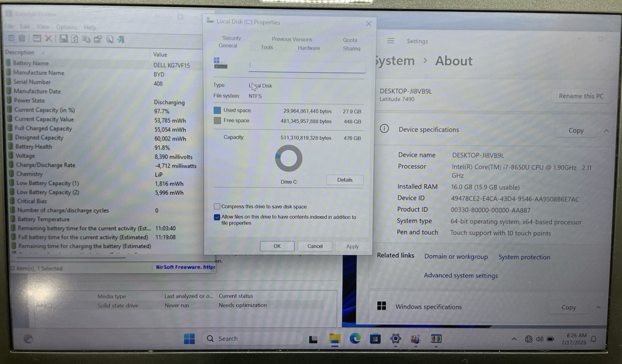Image resolution: width=622 pixels, height=364 pixels.
Task: Select the Full Charged Capacity row
Action: tap(104, 129)
